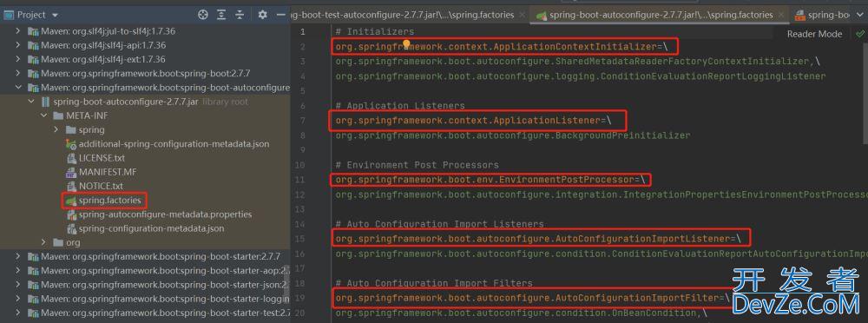Image resolution: width=868 pixels, height=323 pixels.
Task: Select spring-configuration-metadata.json file
Action: 151,228
